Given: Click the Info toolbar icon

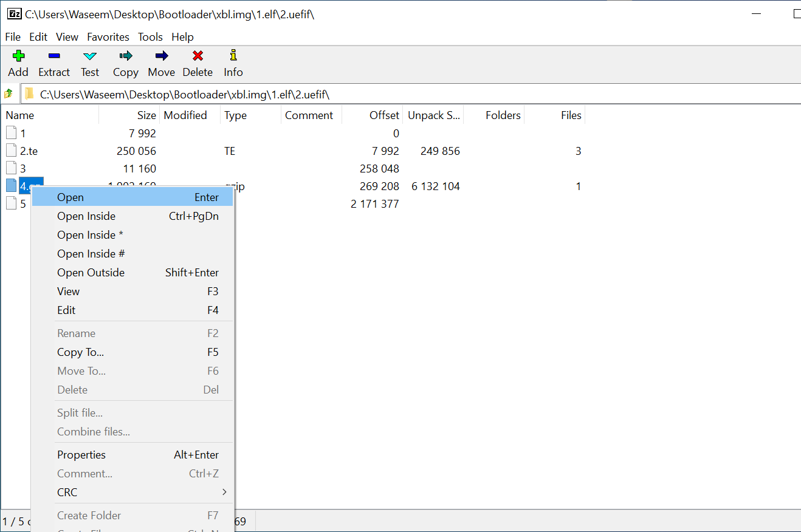Looking at the screenshot, I should pyautogui.click(x=233, y=56).
